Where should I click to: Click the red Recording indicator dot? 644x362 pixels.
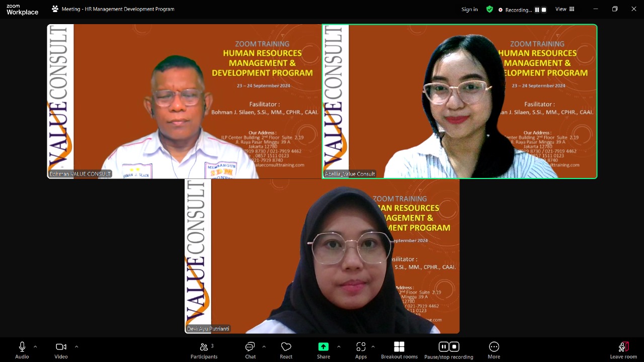tap(501, 10)
